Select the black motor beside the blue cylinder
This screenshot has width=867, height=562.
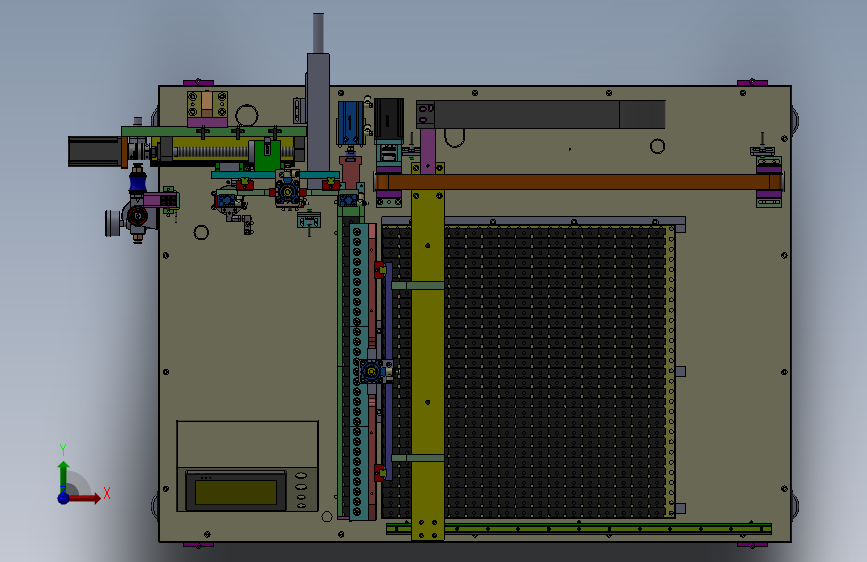[389, 119]
